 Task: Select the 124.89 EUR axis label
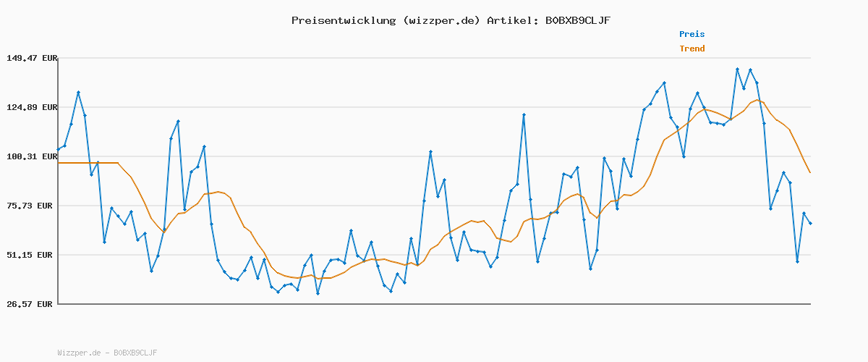31,107
